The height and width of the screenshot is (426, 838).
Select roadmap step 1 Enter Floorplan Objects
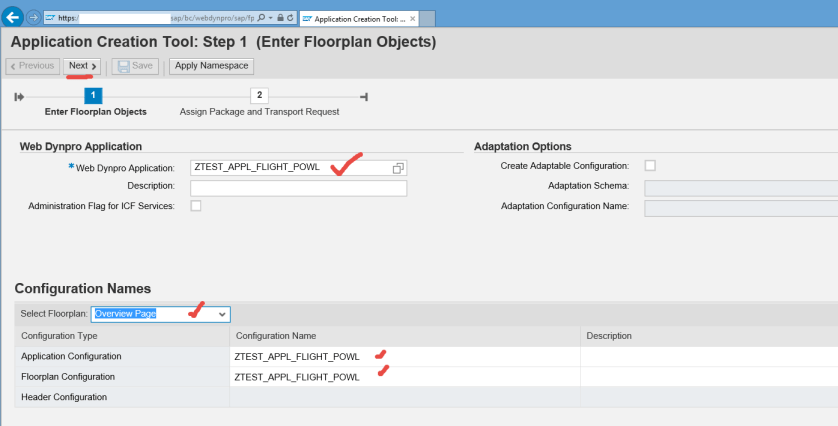click(x=92, y=96)
